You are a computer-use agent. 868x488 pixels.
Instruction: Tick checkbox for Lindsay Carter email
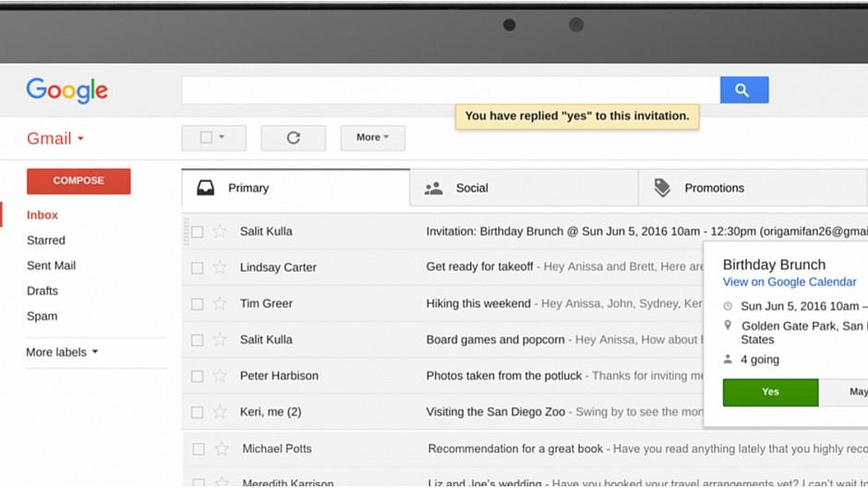point(197,268)
